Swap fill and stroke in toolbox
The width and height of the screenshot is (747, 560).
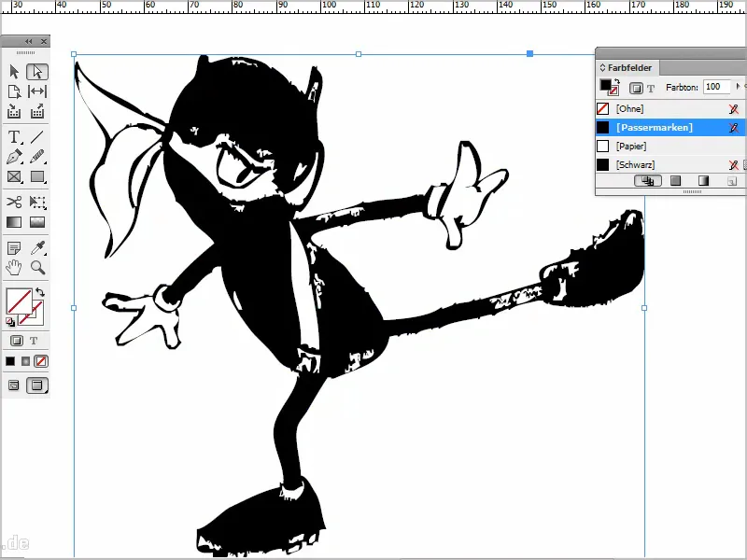(x=40, y=292)
